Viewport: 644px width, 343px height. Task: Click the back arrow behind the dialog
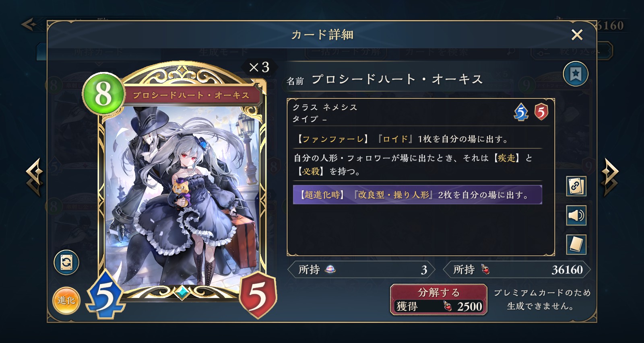(x=29, y=25)
